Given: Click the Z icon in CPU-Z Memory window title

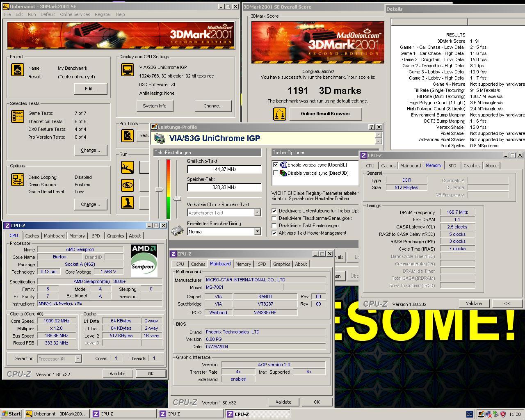Looking at the screenshot, I should (363, 155).
